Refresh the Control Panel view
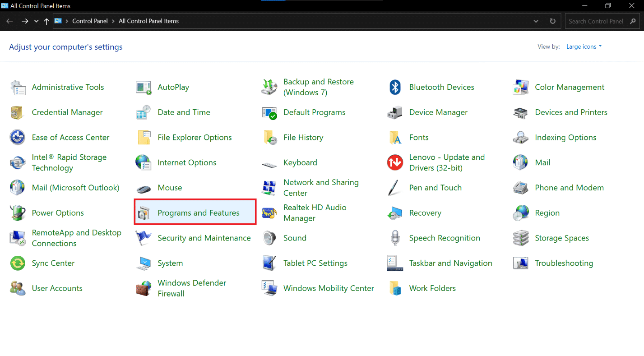Image resolution: width=644 pixels, height=356 pixels. (552, 21)
